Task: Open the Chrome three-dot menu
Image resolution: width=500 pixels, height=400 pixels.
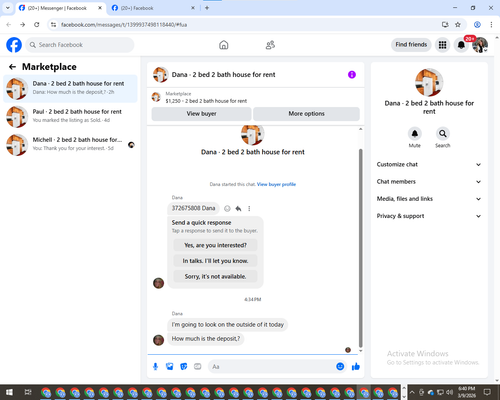Action: (x=491, y=25)
